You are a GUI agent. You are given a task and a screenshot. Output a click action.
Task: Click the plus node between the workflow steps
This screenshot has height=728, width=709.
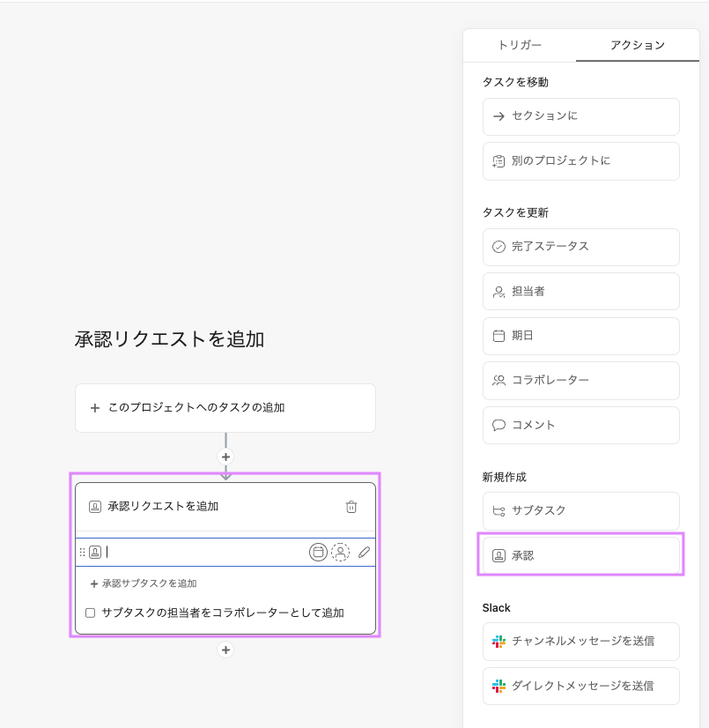point(225,457)
